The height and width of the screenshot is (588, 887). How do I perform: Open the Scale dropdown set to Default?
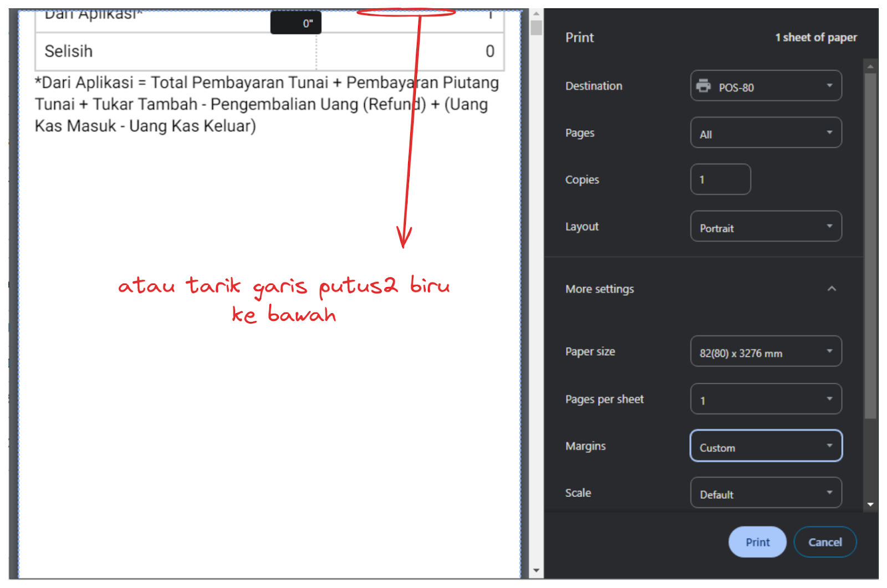(x=766, y=493)
